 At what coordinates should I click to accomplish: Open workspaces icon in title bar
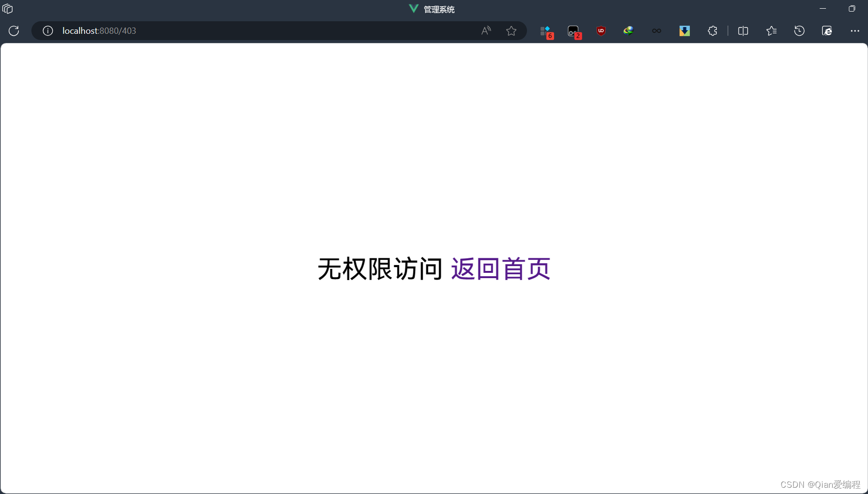tap(7, 9)
